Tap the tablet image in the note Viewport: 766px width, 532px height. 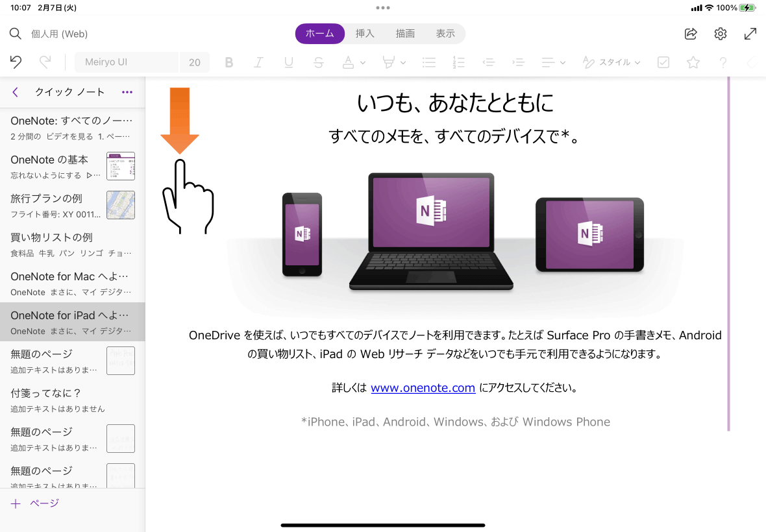589,235
